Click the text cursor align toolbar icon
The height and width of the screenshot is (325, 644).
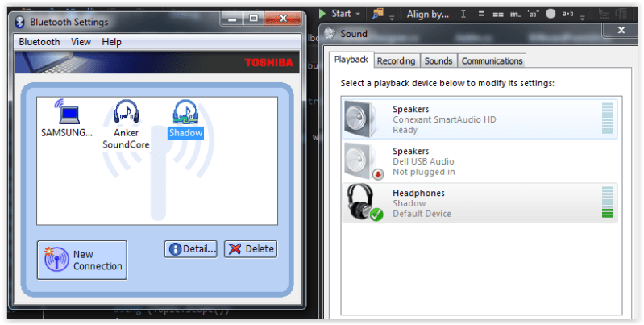coord(463,14)
